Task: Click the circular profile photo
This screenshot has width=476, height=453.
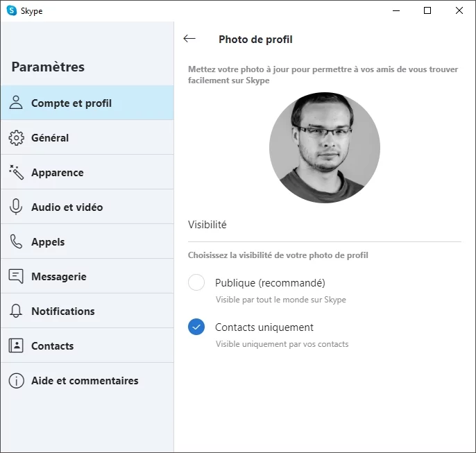Action: [x=325, y=148]
